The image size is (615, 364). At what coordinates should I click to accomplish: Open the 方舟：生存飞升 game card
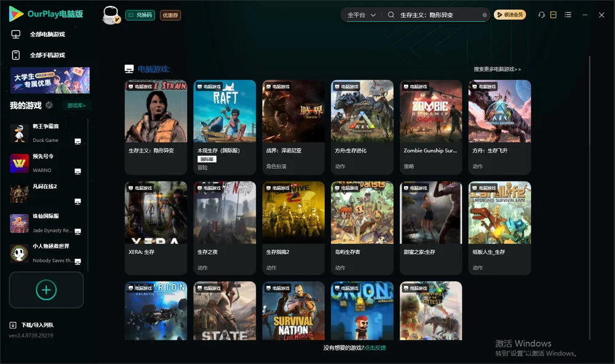499,127
